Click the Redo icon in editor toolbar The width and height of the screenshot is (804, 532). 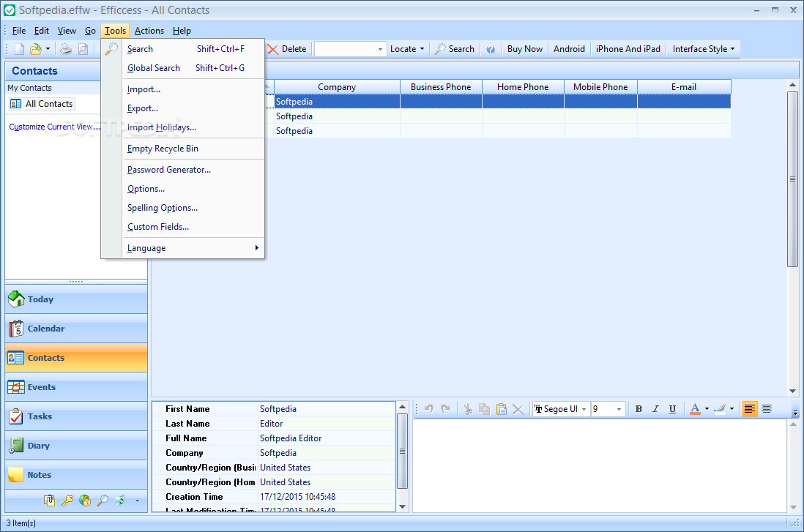(x=446, y=409)
